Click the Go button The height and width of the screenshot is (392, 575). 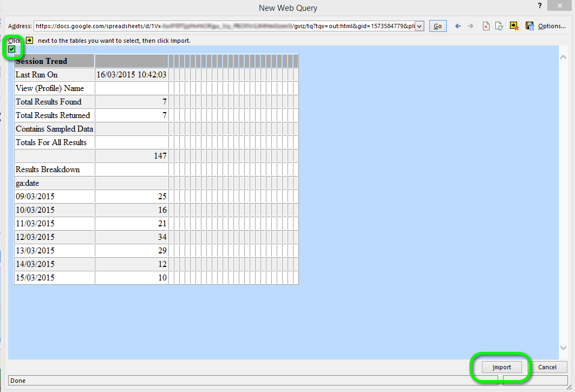[x=437, y=26]
